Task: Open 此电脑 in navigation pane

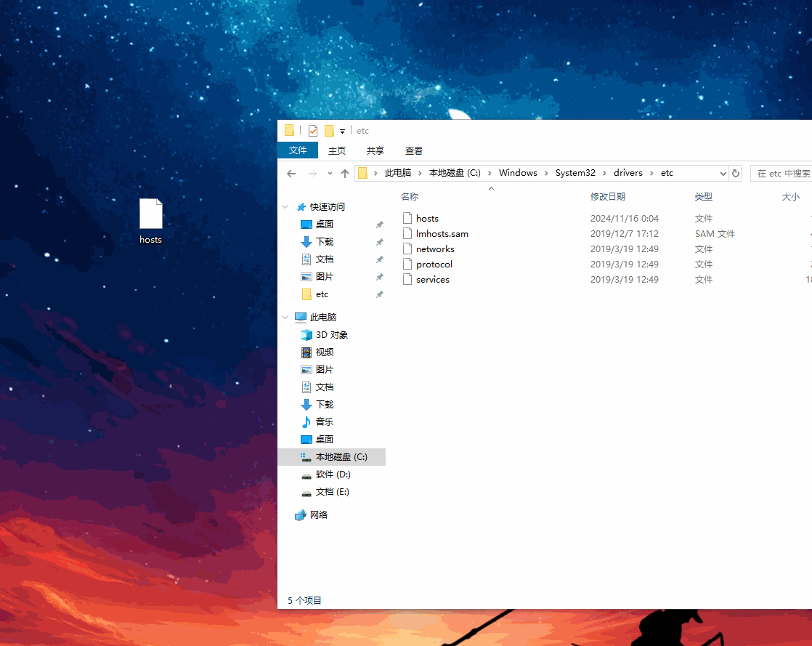Action: 323,317
